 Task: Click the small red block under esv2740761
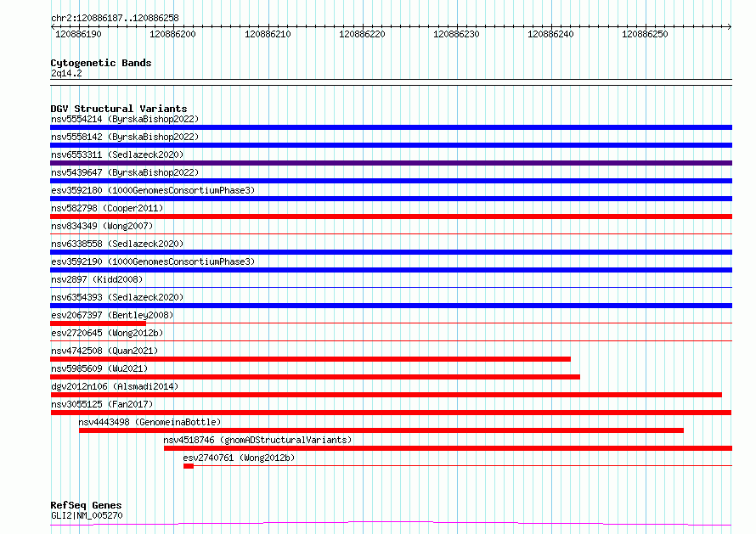pyautogui.click(x=189, y=466)
